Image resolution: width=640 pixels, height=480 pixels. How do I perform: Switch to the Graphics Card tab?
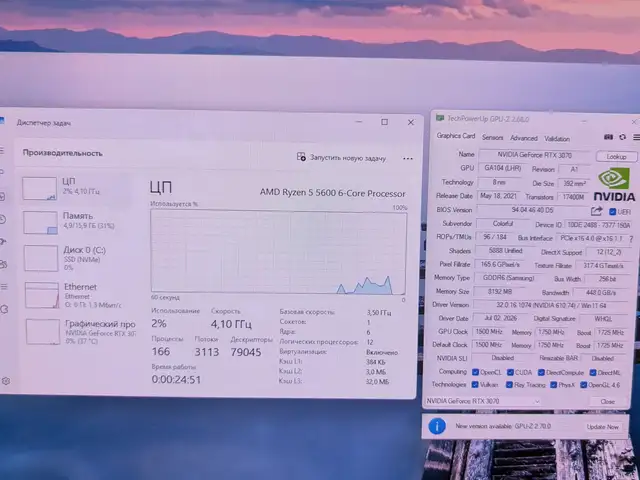point(456,136)
